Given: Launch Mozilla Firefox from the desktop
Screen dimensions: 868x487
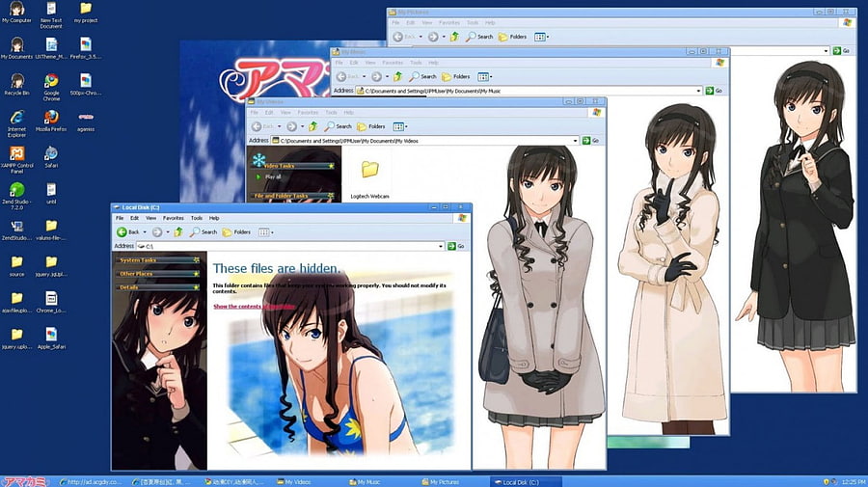Looking at the screenshot, I should click(51, 121).
